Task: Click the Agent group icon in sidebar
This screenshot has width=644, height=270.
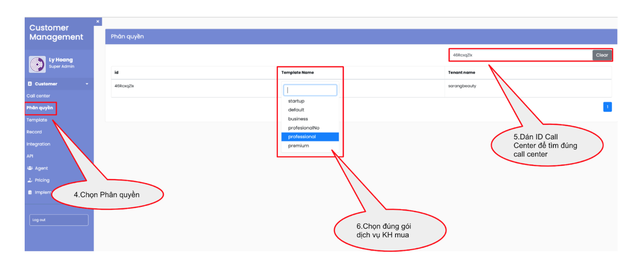Action: point(30,168)
